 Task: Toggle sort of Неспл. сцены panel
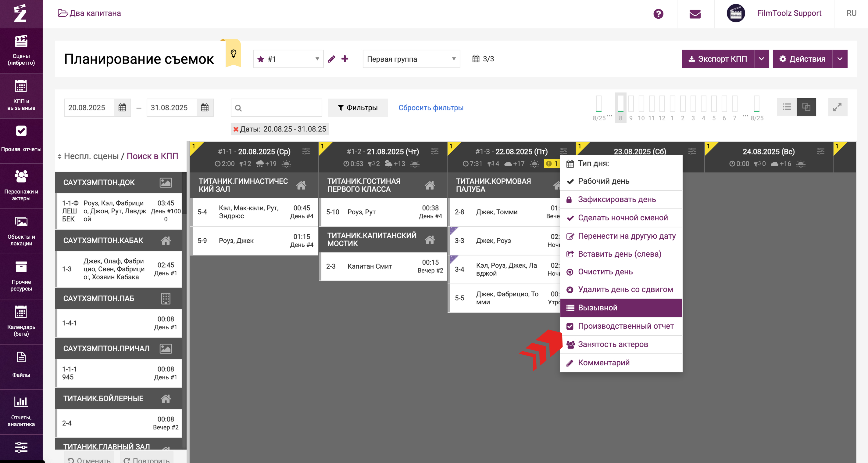[60, 157]
